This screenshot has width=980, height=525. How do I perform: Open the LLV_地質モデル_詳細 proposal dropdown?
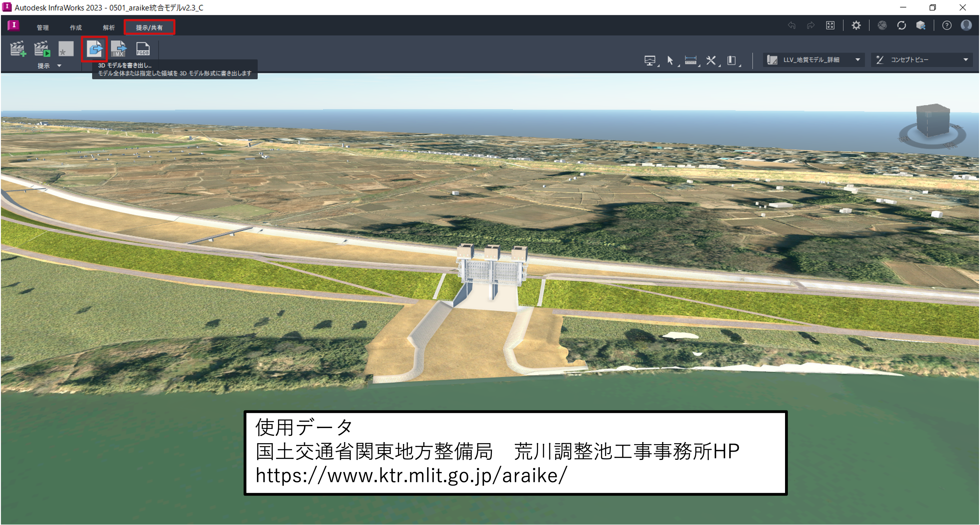pyautogui.click(x=858, y=60)
